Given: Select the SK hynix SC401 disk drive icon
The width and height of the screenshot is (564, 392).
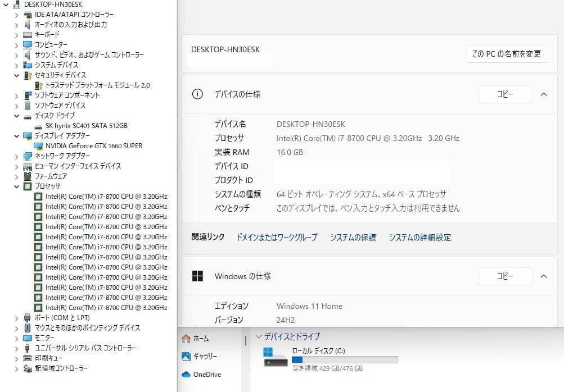Looking at the screenshot, I should 38,125.
